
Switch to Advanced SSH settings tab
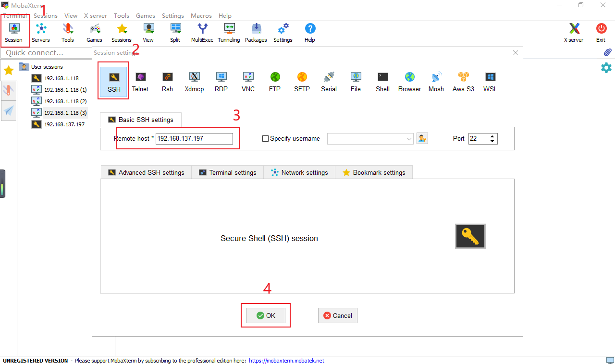146,172
